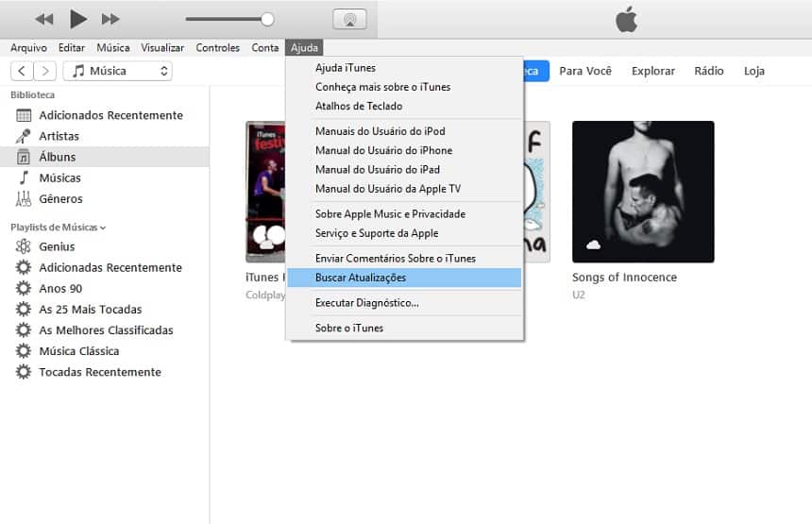The image size is (812, 524).
Task: Click the Apple logo in the top display
Action: tap(627, 19)
